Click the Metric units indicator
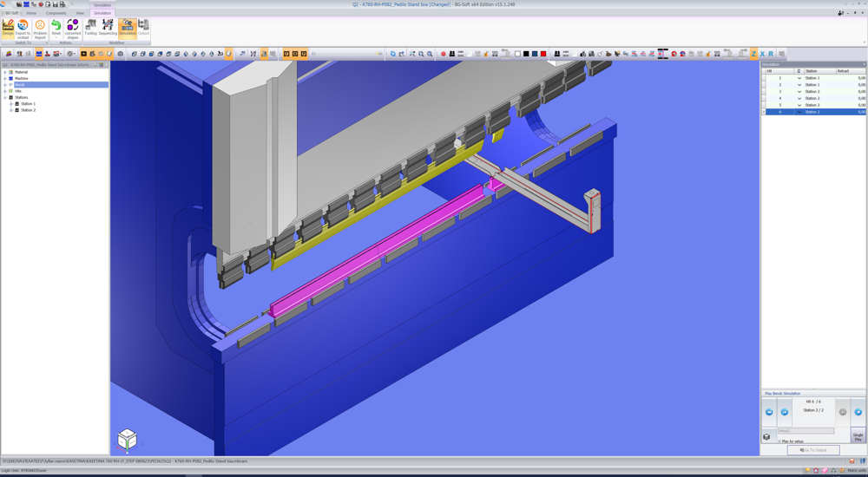Image resolution: width=868 pixels, height=477 pixels. click(x=857, y=470)
